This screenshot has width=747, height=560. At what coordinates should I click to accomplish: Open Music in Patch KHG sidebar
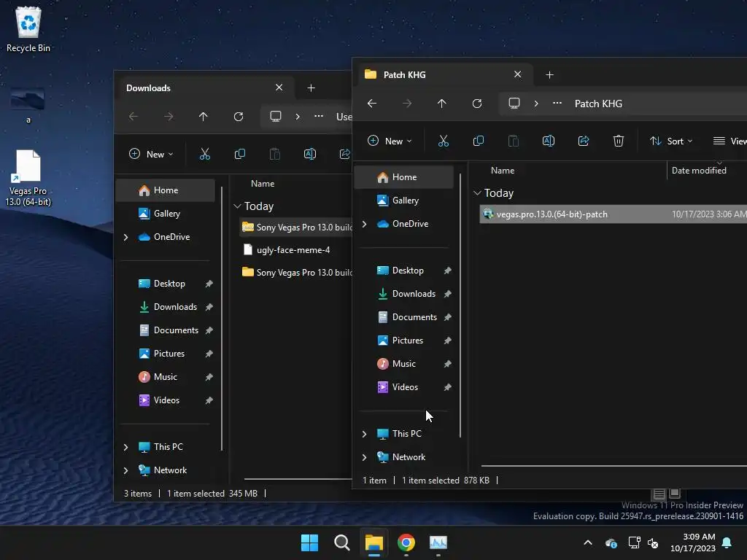[403, 364]
